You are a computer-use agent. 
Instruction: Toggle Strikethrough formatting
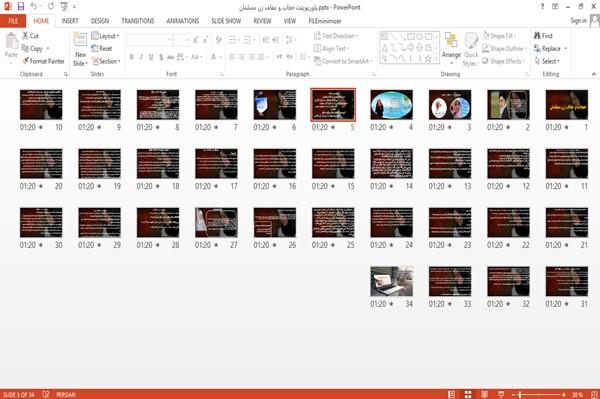(171, 57)
